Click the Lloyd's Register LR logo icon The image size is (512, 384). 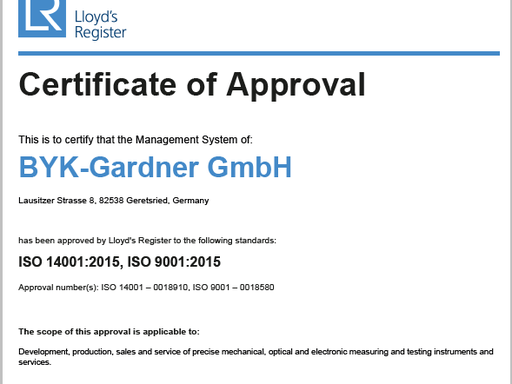[x=42, y=18]
